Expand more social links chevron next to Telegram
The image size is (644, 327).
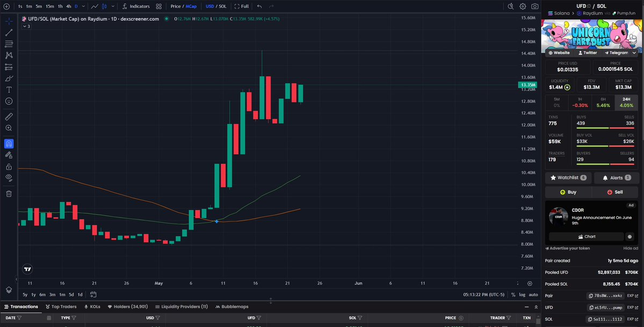(634, 53)
